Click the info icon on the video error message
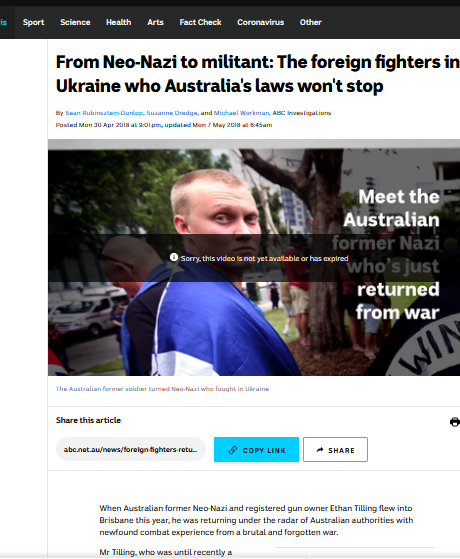 pyautogui.click(x=174, y=257)
